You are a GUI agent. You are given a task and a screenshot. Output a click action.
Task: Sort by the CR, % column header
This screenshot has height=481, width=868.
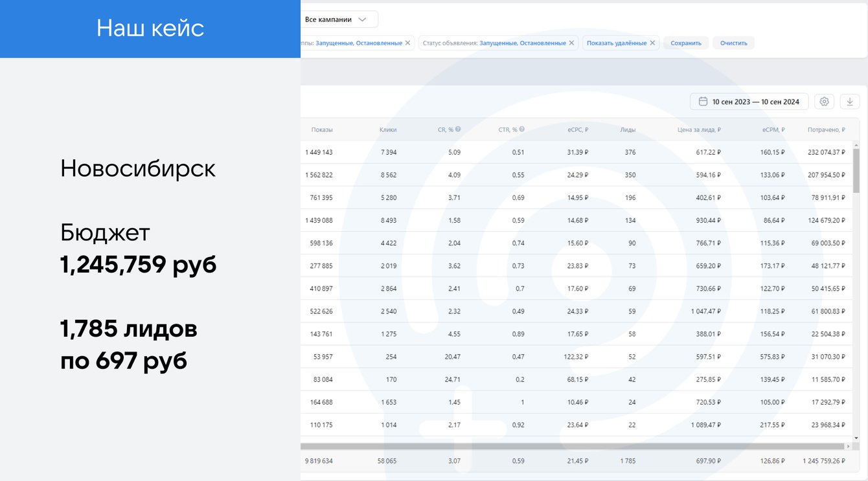coord(446,129)
